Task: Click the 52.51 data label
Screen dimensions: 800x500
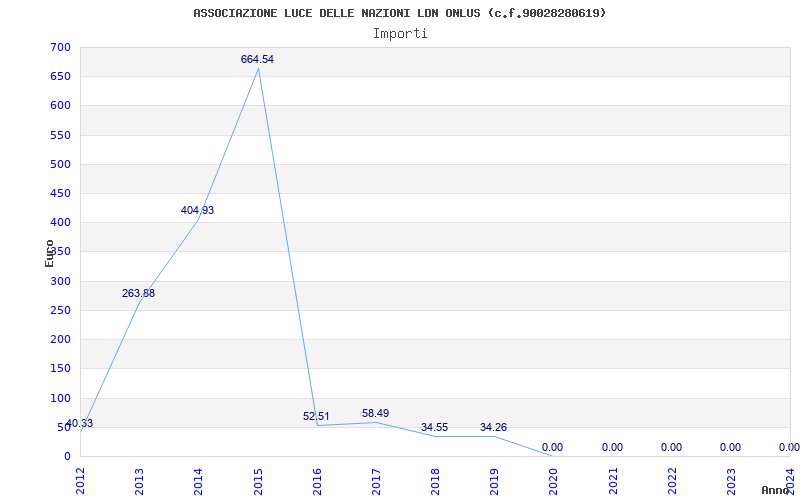Action: 316,416
